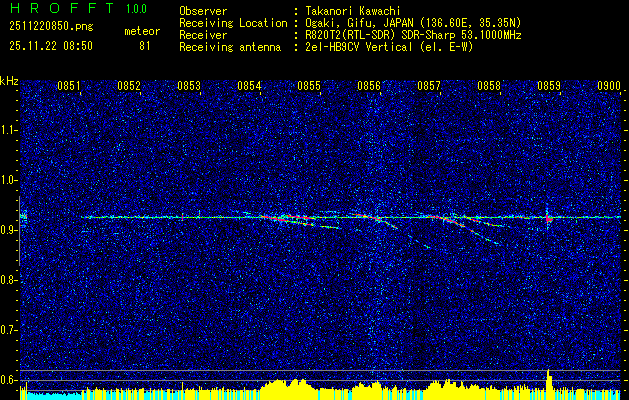Click the HROFFT title text

click(x=63, y=8)
